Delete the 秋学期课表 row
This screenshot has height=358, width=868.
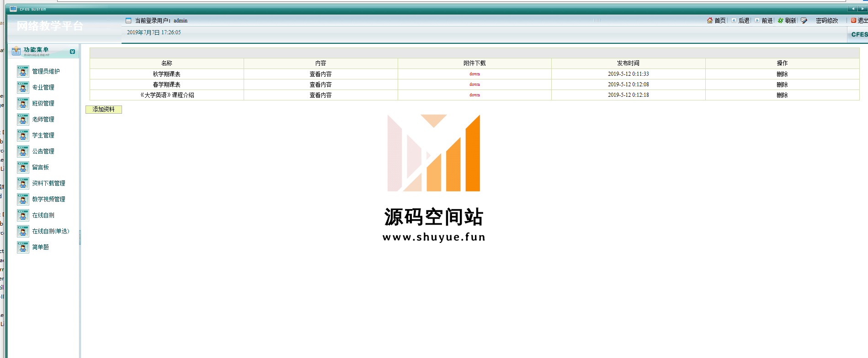782,74
